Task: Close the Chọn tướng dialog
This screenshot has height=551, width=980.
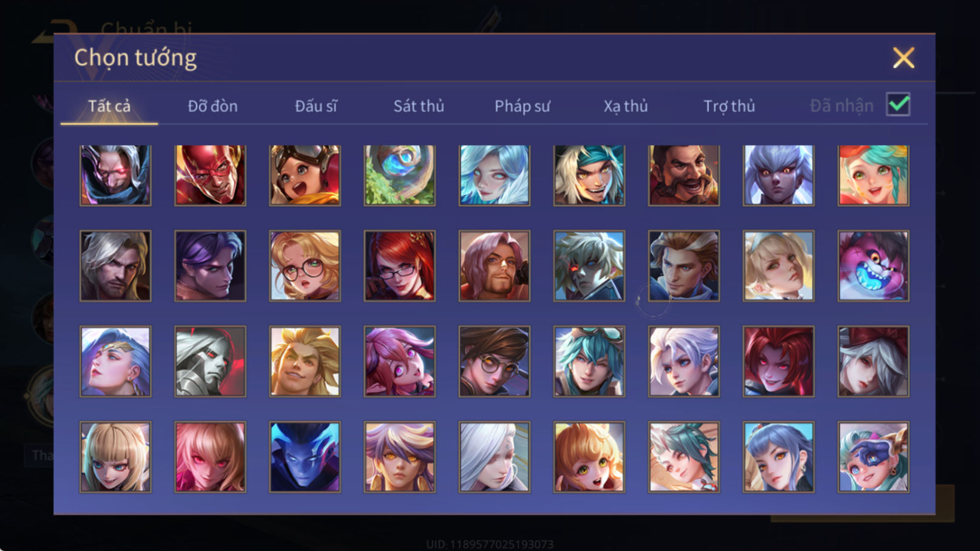Action: coord(904,58)
